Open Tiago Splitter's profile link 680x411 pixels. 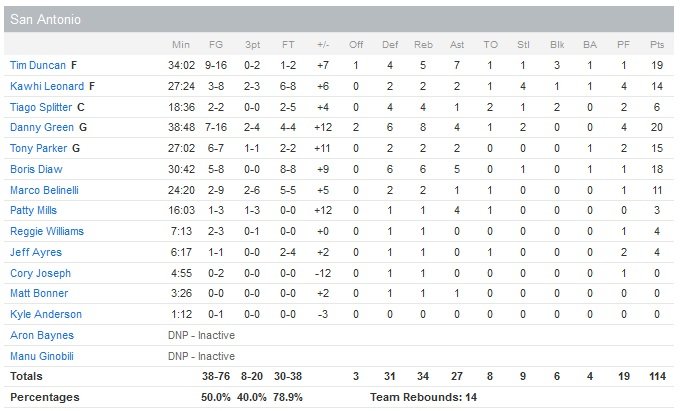[40, 107]
